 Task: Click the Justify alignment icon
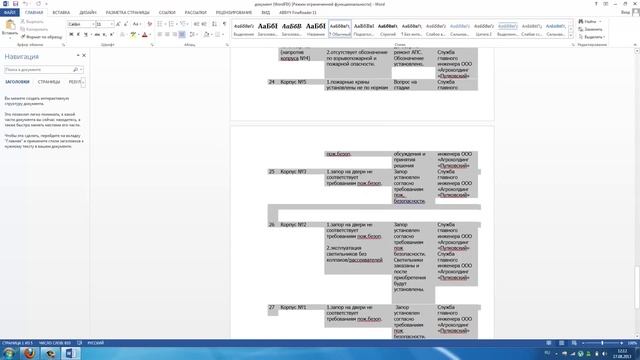pos(182,35)
